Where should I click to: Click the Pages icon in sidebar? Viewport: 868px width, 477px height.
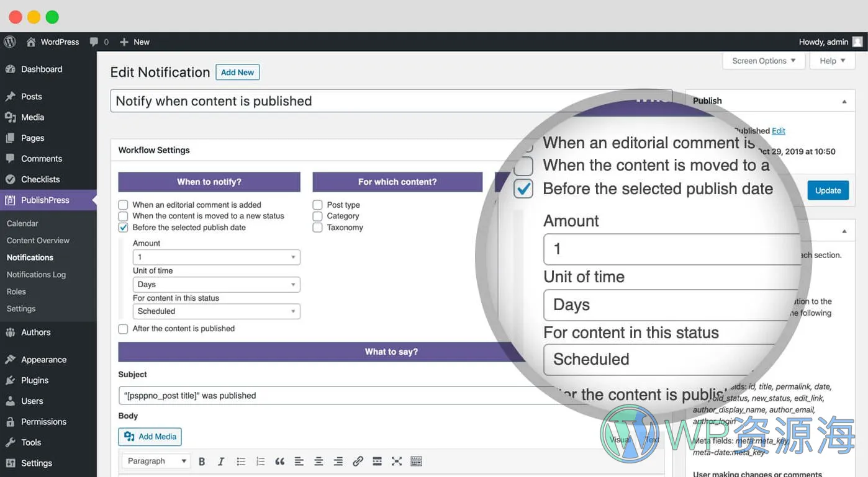point(10,138)
